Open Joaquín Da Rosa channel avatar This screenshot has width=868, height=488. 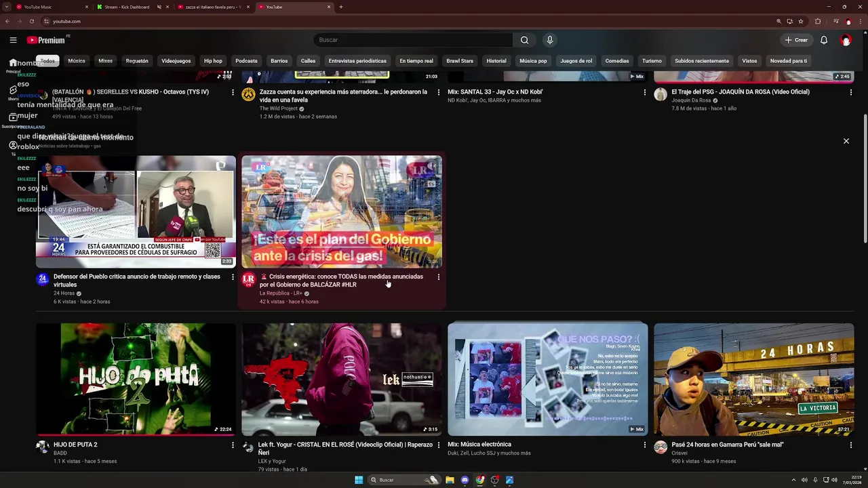click(x=660, y=94)
